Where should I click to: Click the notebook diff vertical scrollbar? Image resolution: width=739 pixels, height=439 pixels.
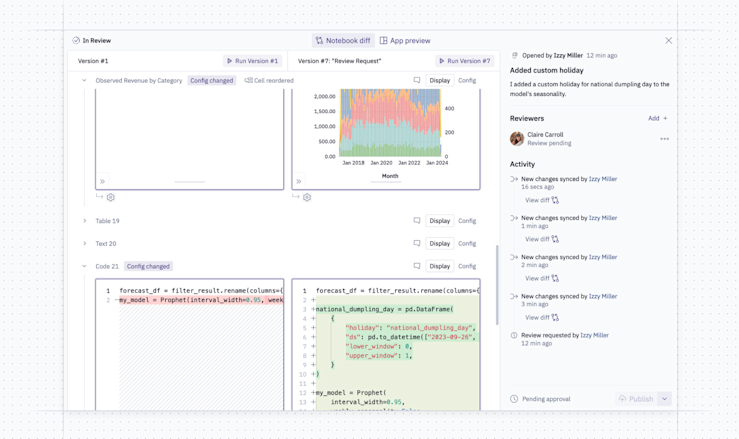point(497,285)
